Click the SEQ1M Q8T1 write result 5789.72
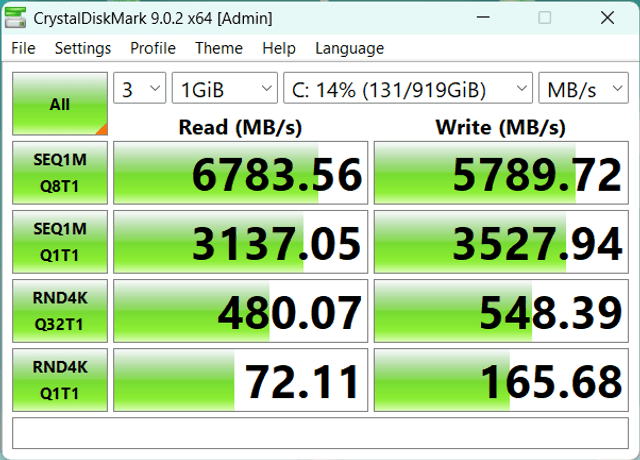 click(x=501, y=173)
